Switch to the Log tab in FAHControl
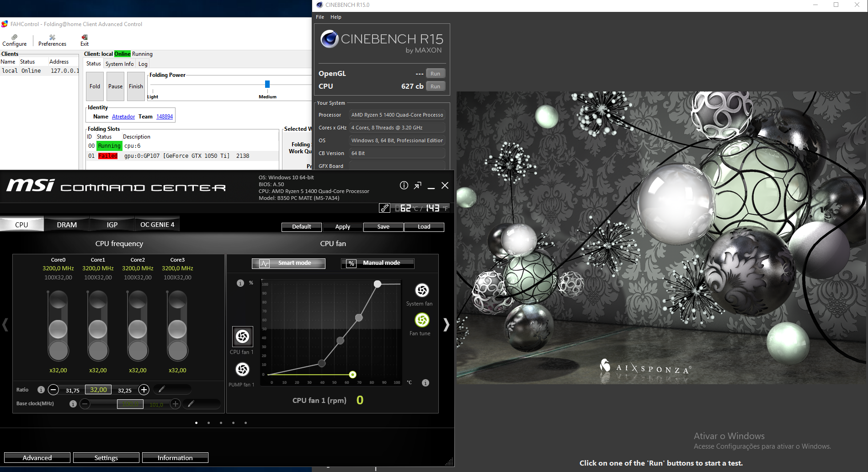The image size is (868, 472). 143,64
